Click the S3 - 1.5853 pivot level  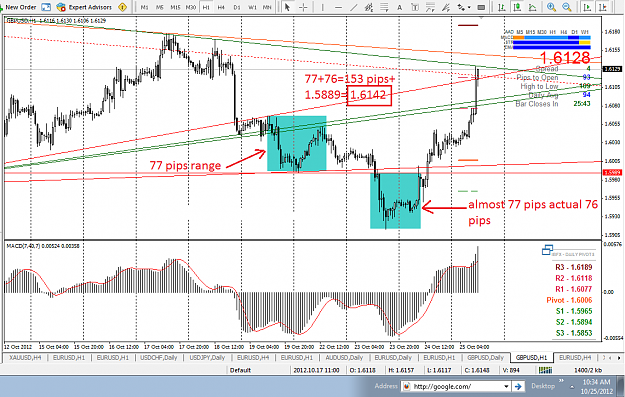coord(574,333)
